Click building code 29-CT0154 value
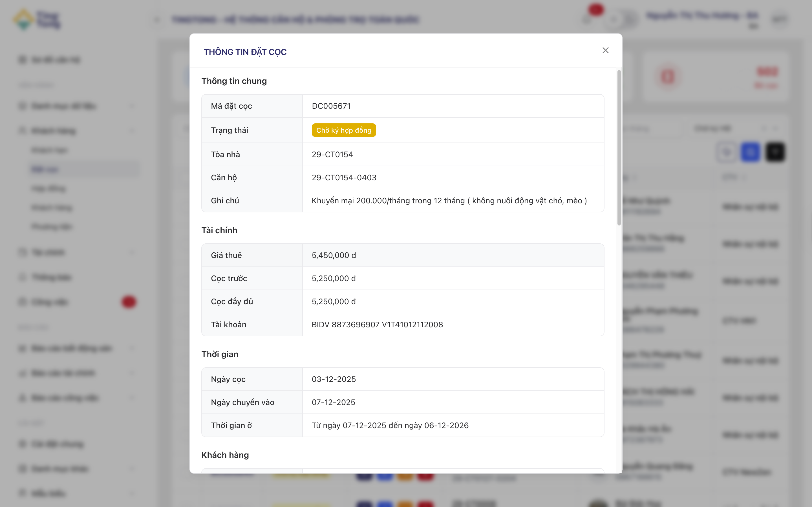The width and height of the screenshot is (812, 507). point(332,155)
